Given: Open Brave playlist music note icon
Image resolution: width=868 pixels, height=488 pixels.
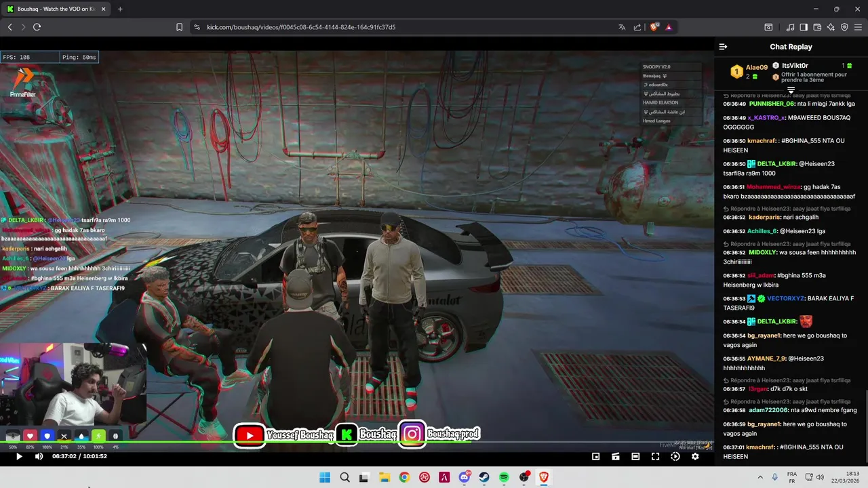Looking at the screenshot, I should (790, 27).
